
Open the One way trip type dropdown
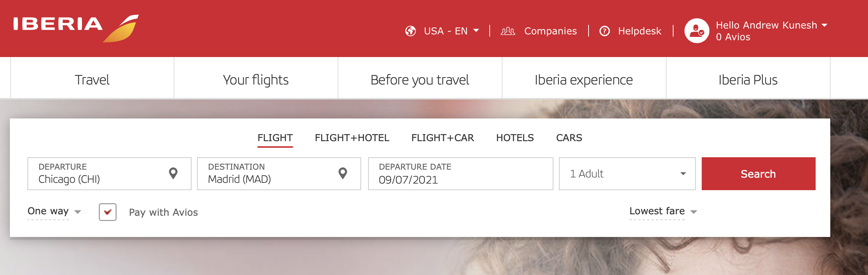(x=53, y=211)
